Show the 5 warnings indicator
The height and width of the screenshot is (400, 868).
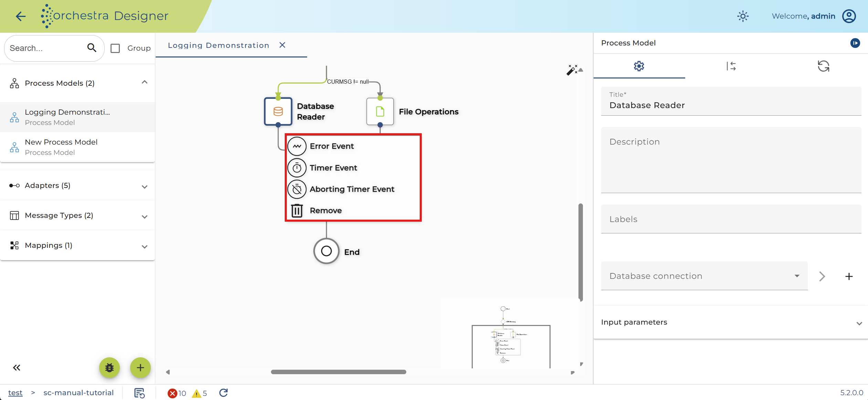[x=200, y=393]
